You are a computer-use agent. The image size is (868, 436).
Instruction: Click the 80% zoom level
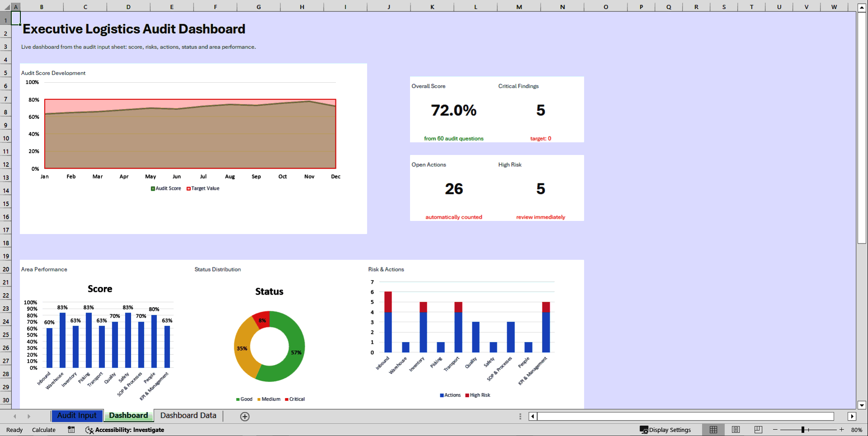pos(857,430)
